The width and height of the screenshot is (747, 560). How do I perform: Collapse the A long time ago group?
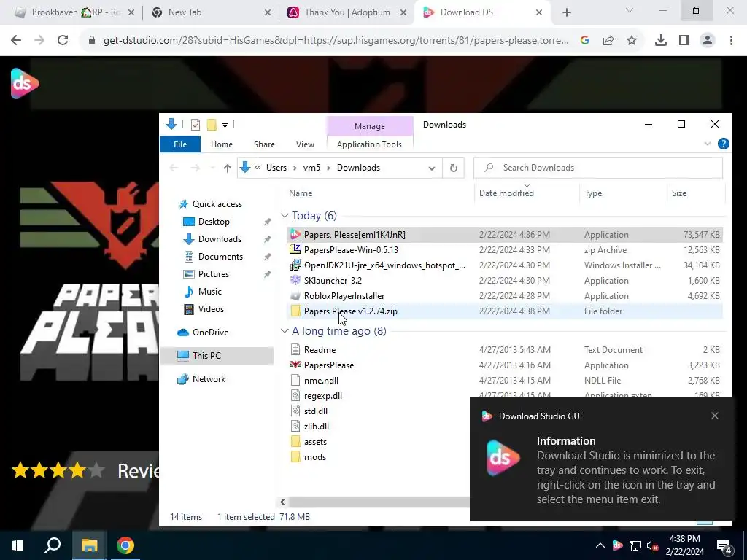(x=285, y=331)
